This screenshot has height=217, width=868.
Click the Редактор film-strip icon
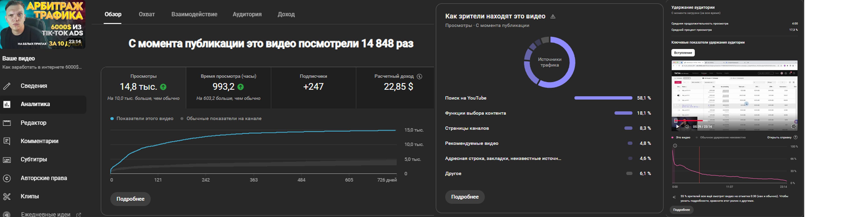coord(7,123)
